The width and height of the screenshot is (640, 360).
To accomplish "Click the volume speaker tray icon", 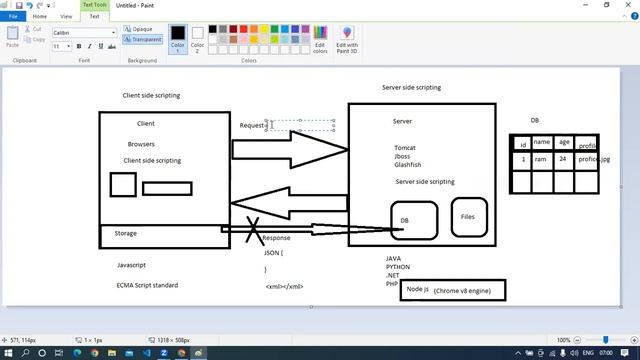I will [574, 353].
